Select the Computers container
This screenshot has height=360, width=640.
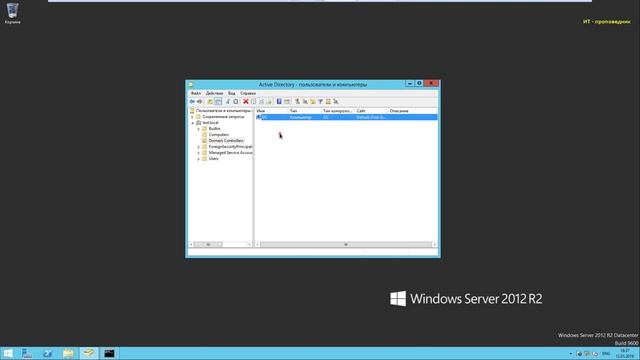[x=219, y=135]
